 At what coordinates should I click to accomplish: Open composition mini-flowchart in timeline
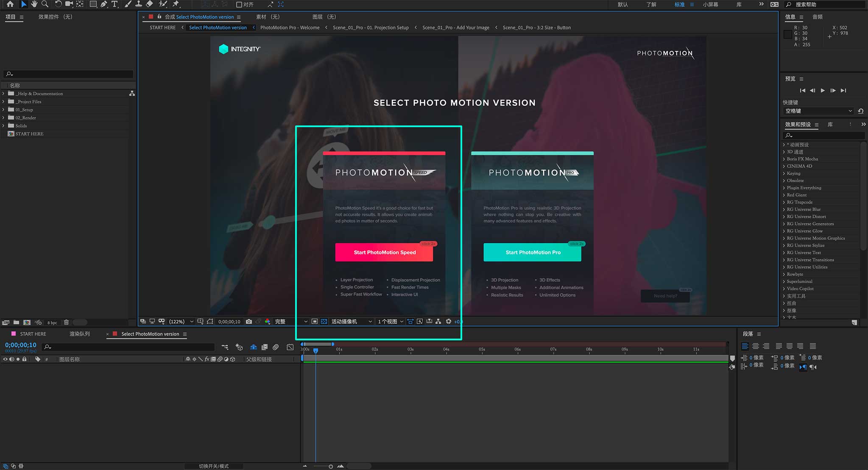click(225, 347)
